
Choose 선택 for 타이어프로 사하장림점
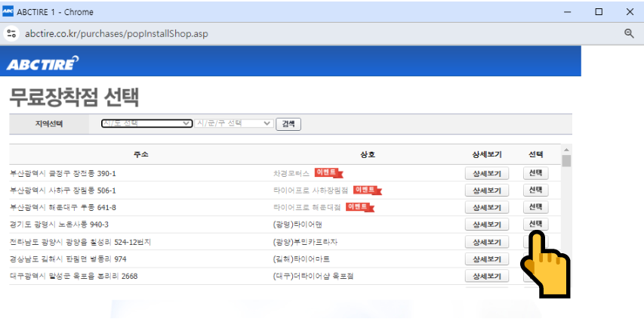click(535, 190)
